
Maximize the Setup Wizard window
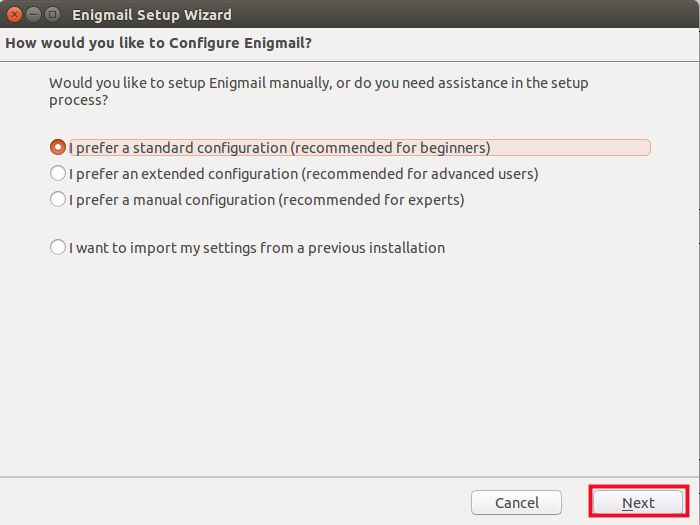(52, 15)
